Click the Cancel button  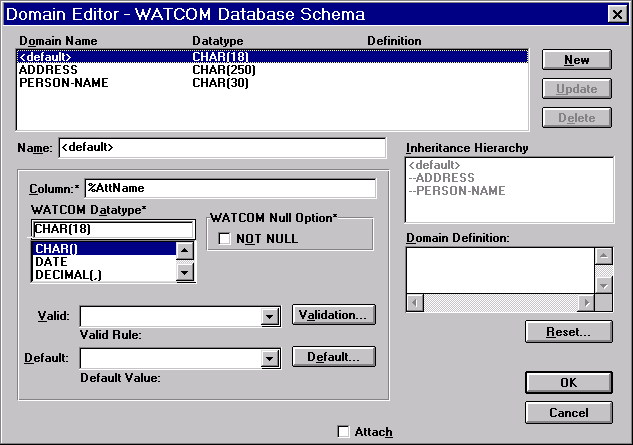568,412
